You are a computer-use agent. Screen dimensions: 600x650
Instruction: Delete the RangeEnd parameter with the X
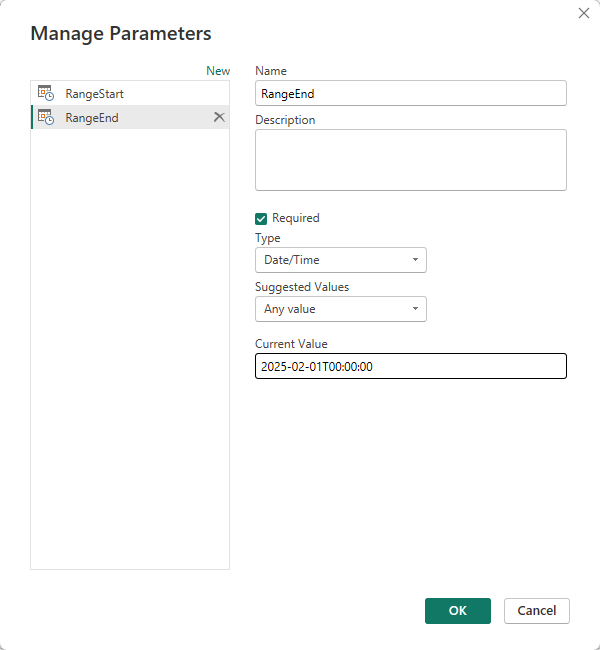tap(219, 117)
